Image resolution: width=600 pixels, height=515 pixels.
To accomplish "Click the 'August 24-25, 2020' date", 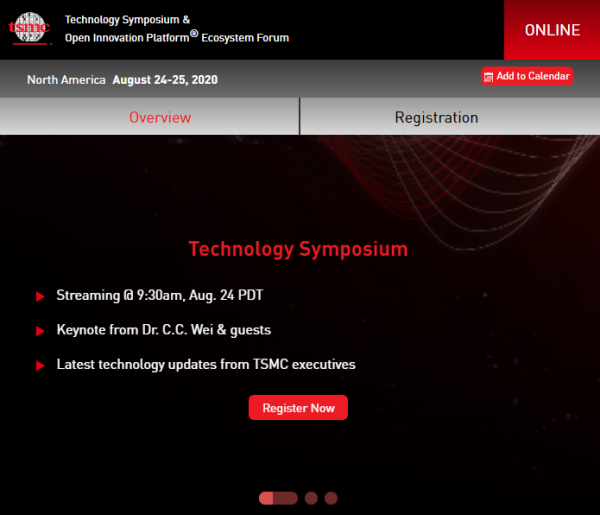I will (165, 80).
